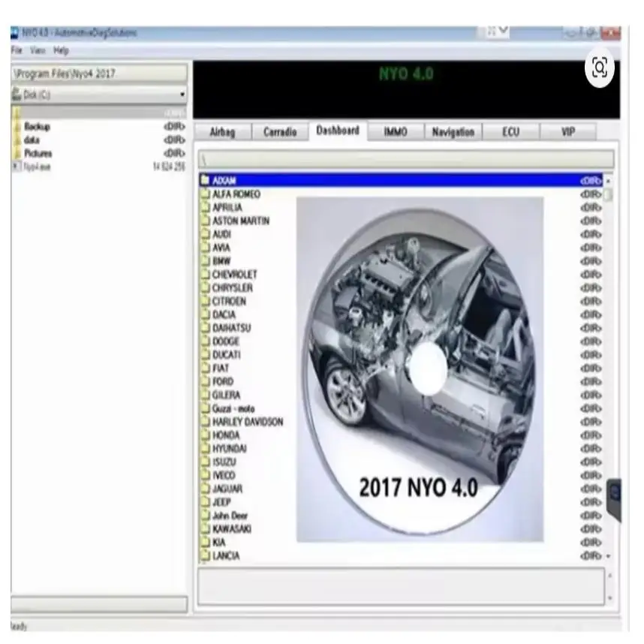
Task: Click the description box below brand list
Action: pyautogui.click(x=401, y=586)
